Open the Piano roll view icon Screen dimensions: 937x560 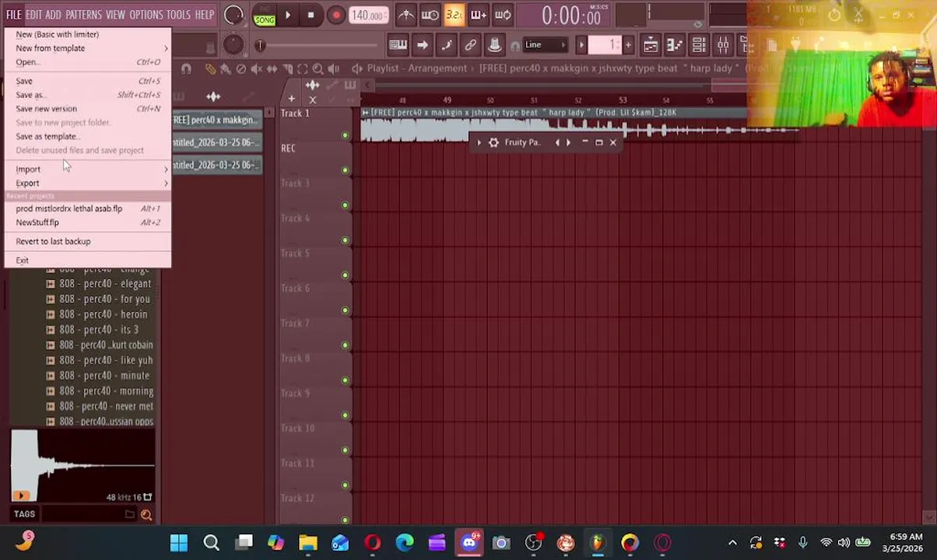(674, 45)
